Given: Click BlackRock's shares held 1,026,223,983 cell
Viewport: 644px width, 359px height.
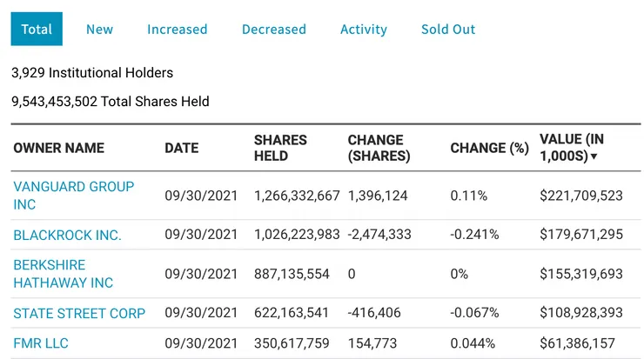Looking at the screenshot, I should pos(297,235).
